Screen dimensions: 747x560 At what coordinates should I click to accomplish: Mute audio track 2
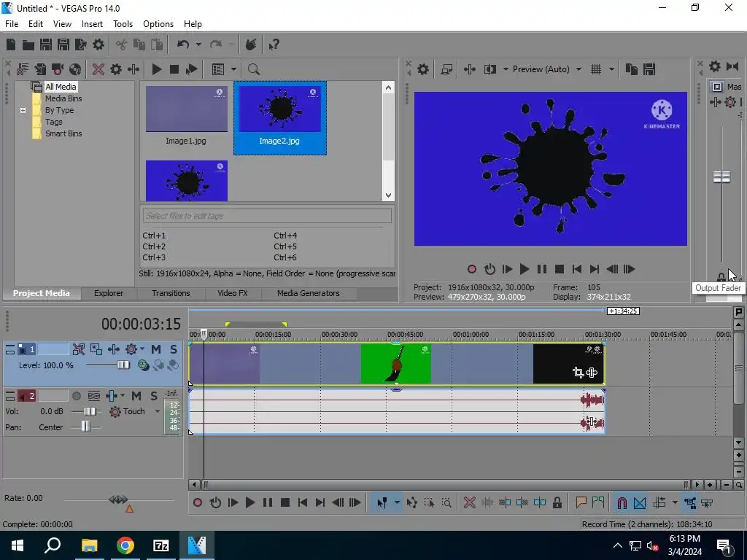pyautogui.click(x=136, y=396)
